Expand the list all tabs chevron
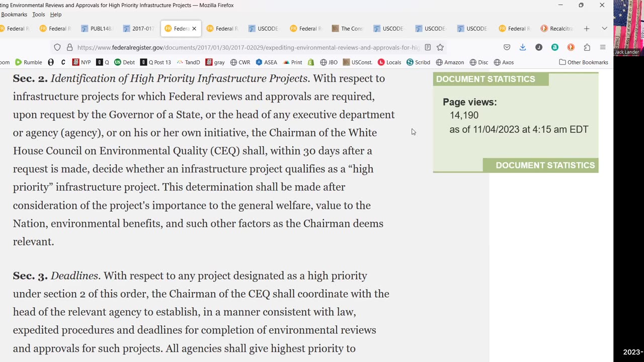Screen dimensions: 644x362 (x=604, y=29)
